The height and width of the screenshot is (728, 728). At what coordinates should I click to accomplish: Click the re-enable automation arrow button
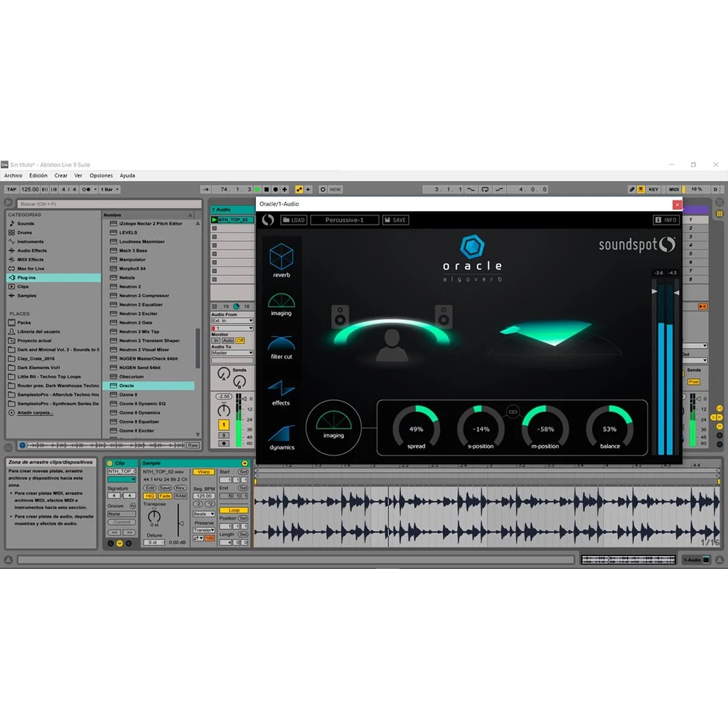point(309,189)
